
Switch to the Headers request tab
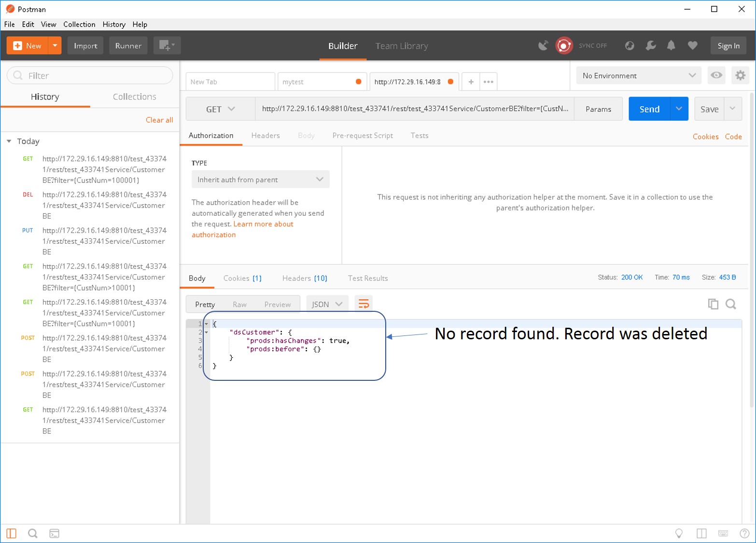coord(265,136)
